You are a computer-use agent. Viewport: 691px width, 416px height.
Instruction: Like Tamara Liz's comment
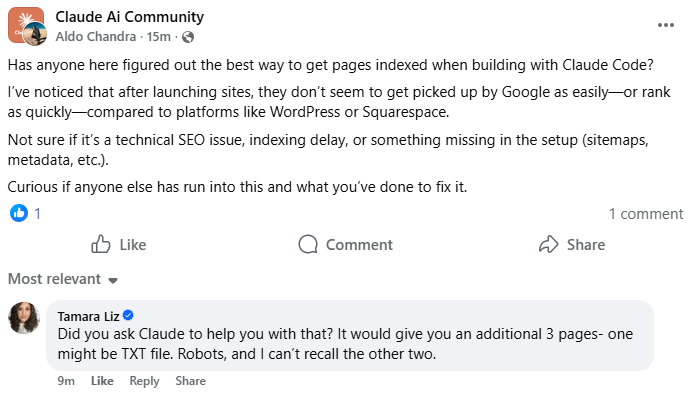(x=102, y=381)
